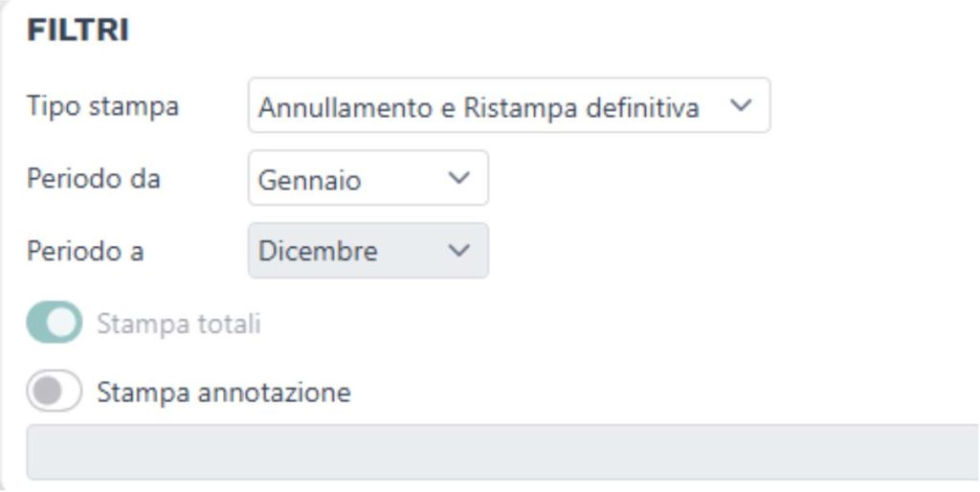This screenshot has height=492, width=980.
Task: Open the Tipo stampa dropdown
Action: tap(508, 106)
